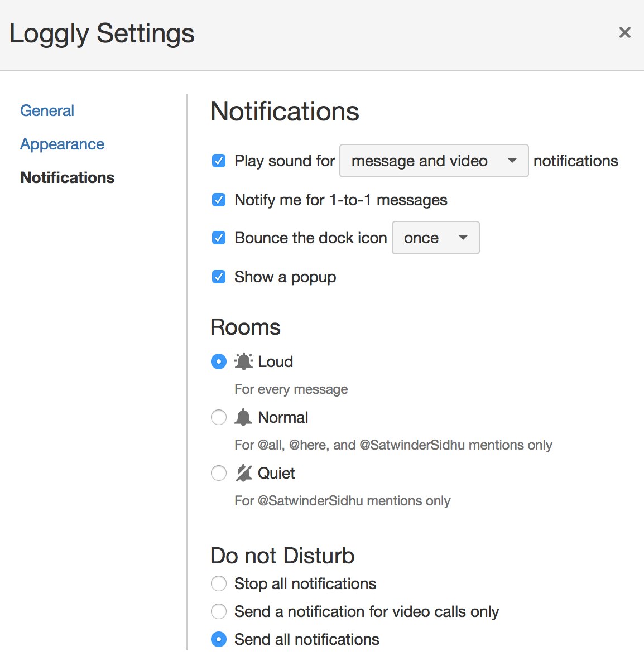Set room notifications to Quiet
The height and width of the screenshot is (656, 644).
pyautogui.click(x=219, y=473)
